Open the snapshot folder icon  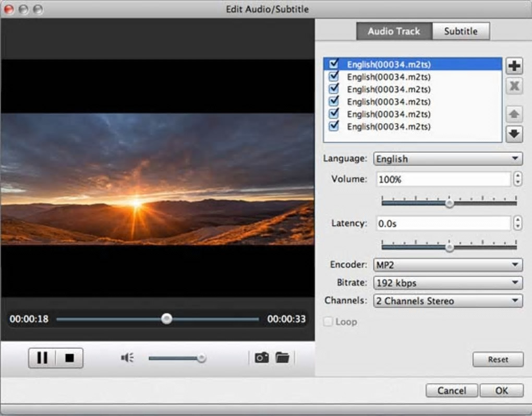point(282,358)
